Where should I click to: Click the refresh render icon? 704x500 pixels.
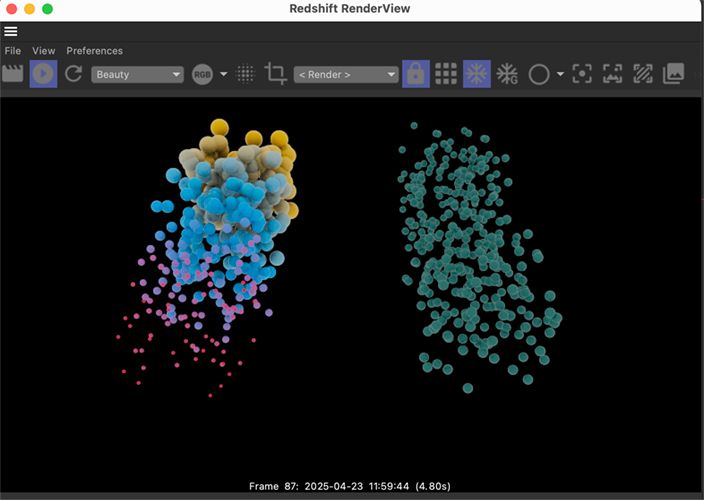point(74,74)
